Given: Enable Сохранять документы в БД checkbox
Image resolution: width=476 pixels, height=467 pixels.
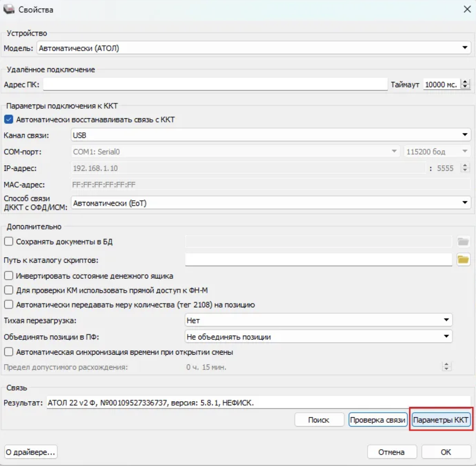Looking at the screenshot, I should coord(9,241).
